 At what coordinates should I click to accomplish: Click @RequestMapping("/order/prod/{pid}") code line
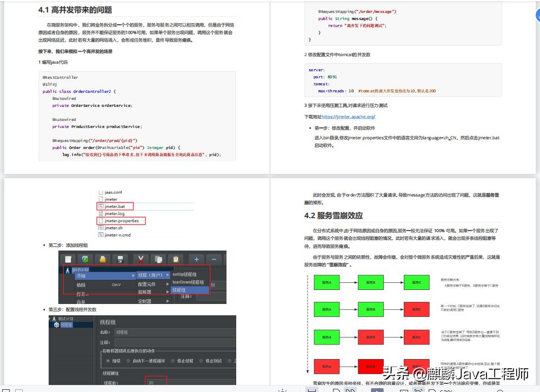click(x=95, y=140)
